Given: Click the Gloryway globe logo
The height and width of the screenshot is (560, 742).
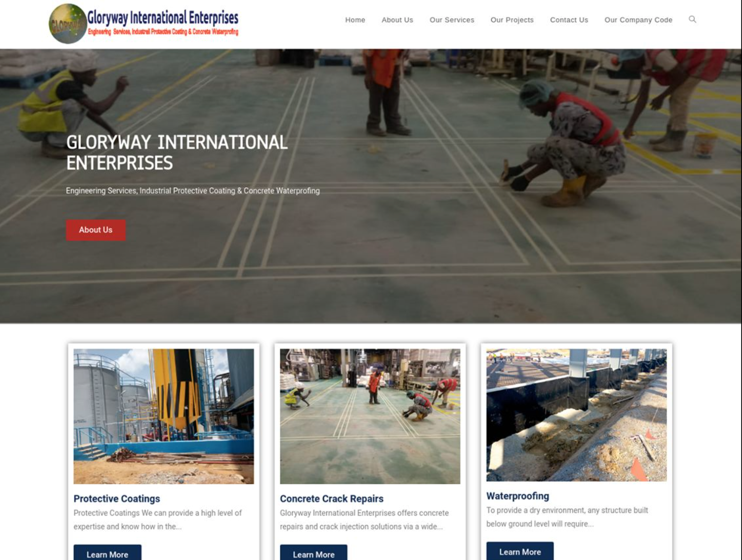Looking at the screenshot, I should click(x=68, y=23).
